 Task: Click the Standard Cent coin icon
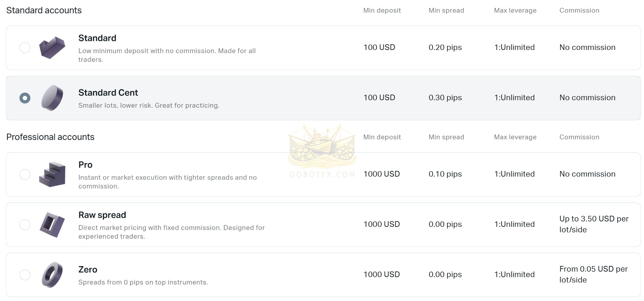(x=52, y=98)
